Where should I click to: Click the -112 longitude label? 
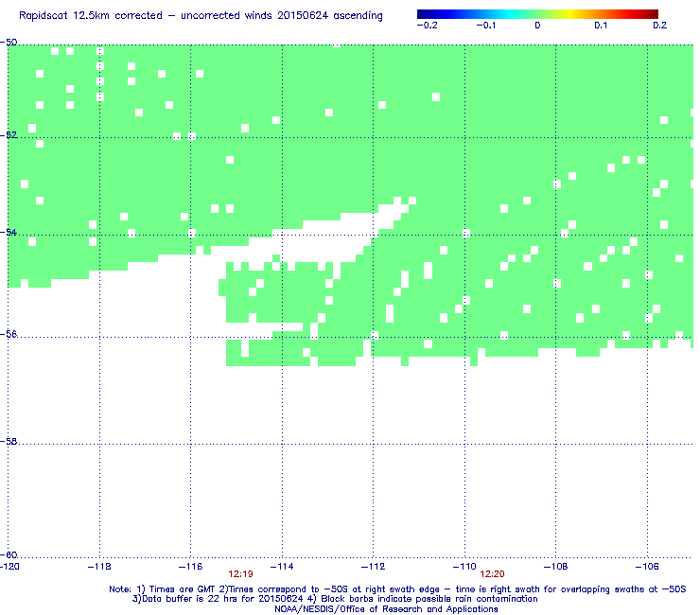[x=374, y=567]
